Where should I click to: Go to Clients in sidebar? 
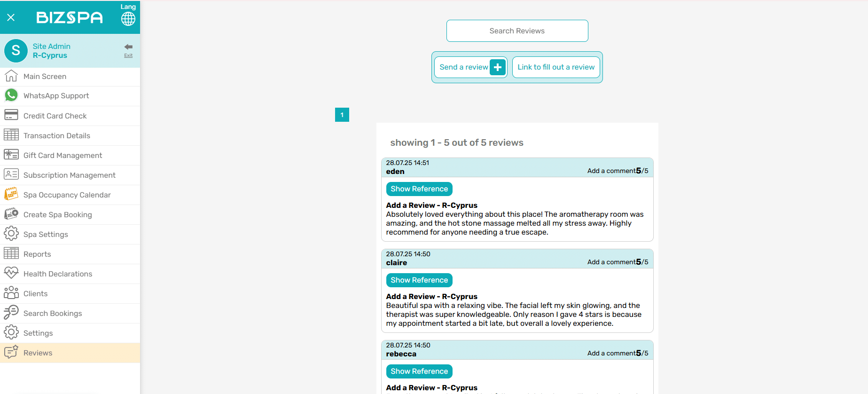(35, 294)
